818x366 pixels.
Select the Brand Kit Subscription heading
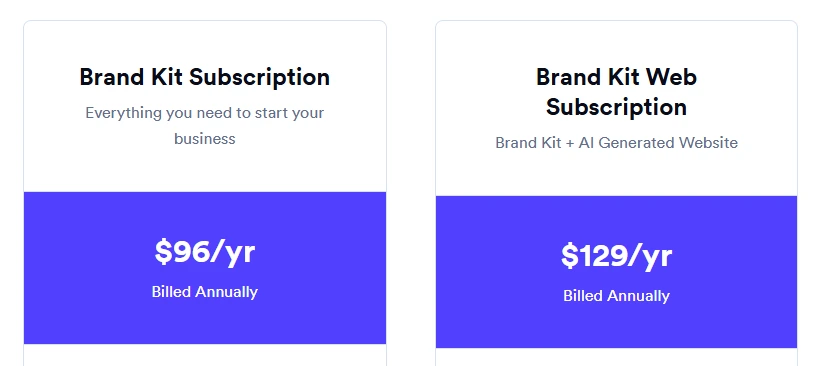pos(204,77)
